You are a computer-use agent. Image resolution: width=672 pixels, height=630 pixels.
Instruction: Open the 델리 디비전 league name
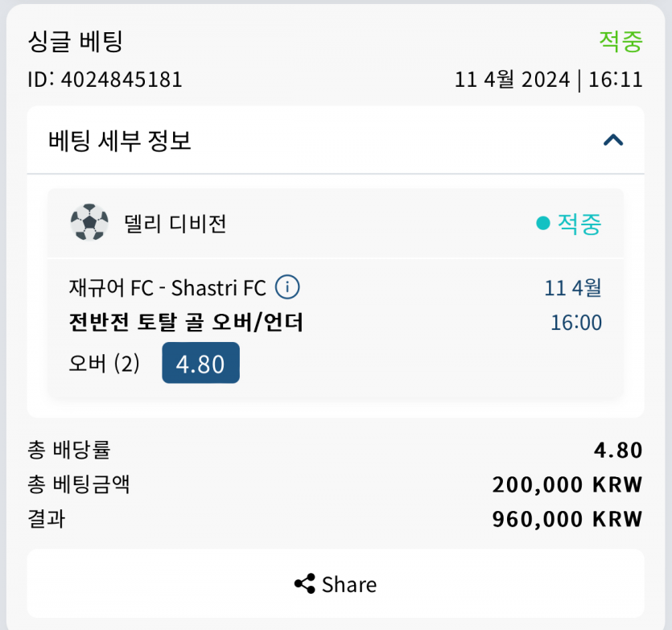(x=175, y=224)
